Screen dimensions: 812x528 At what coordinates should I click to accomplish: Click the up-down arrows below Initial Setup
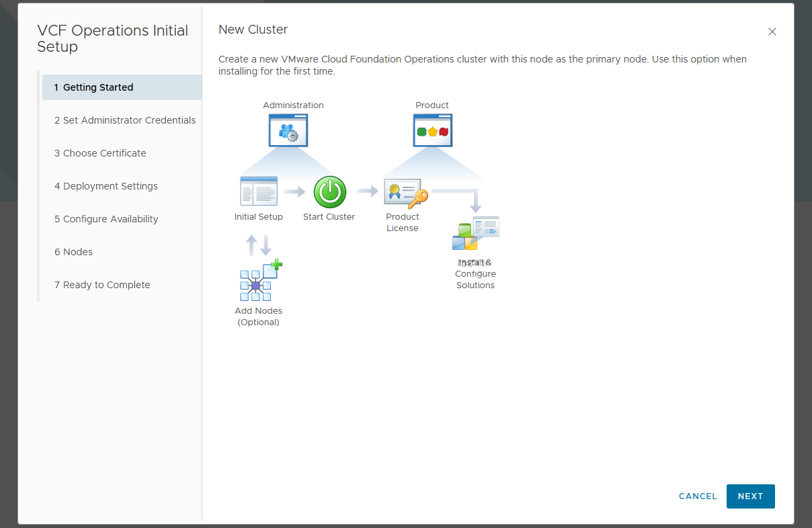pyautogui.click(x=259, y=245)
